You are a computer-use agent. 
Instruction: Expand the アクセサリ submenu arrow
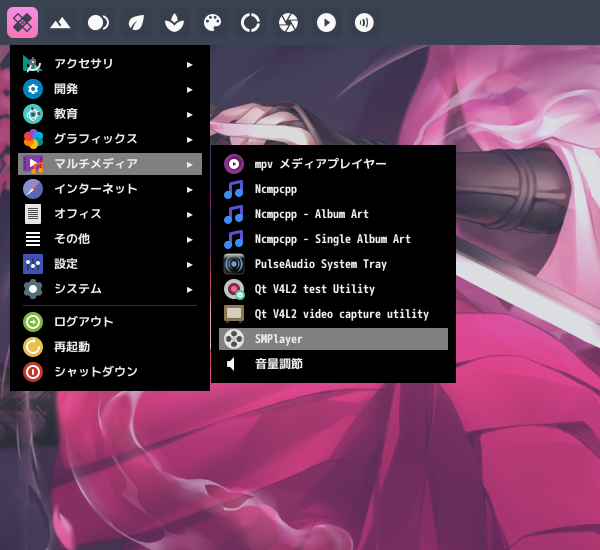tap(189, 65)
